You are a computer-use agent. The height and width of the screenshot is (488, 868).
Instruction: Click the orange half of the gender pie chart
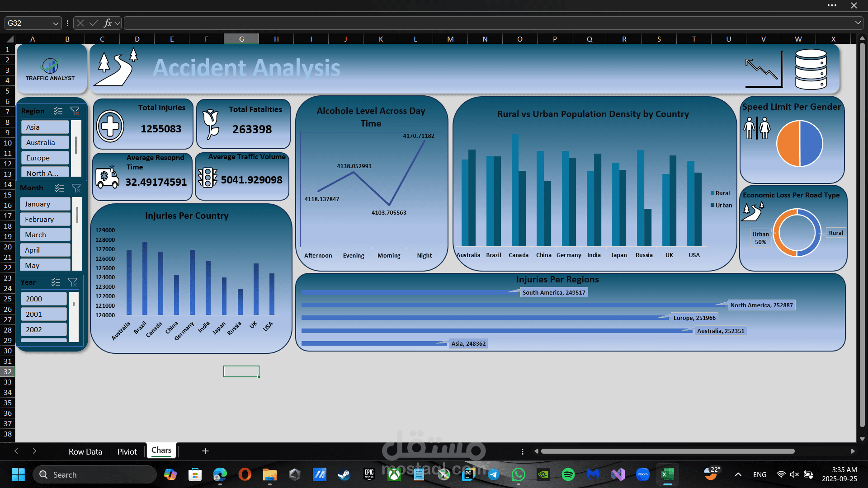(788, 144)
